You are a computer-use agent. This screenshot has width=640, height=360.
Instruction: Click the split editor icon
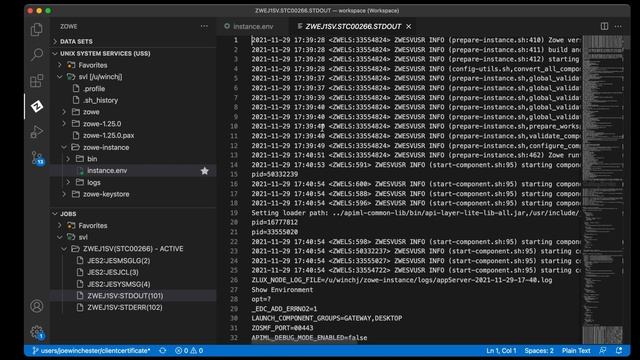[x=604, y=27]
